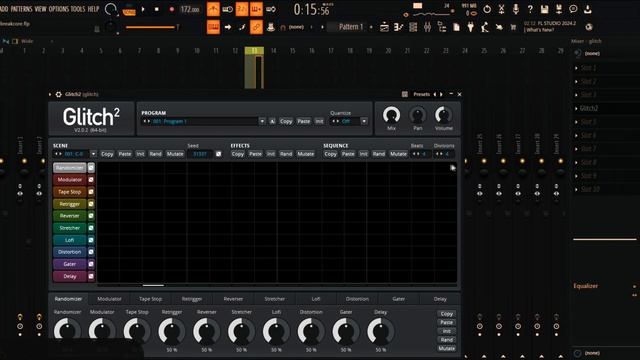Open the PATTERNS menu
640x360 pixels.
point(22,9)
